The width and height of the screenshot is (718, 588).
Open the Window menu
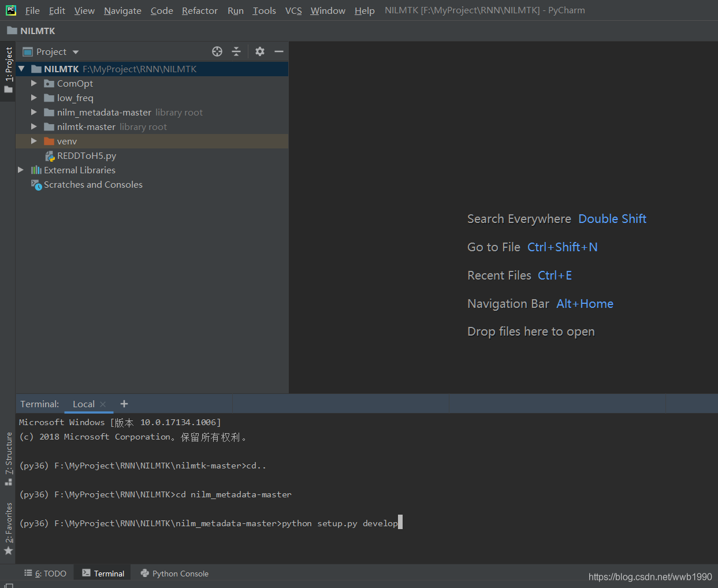tap(328, 10)
